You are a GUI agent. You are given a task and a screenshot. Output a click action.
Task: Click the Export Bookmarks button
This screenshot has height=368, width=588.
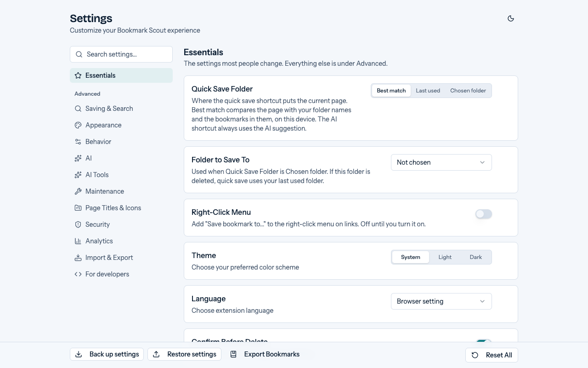(x=265, y=354)
